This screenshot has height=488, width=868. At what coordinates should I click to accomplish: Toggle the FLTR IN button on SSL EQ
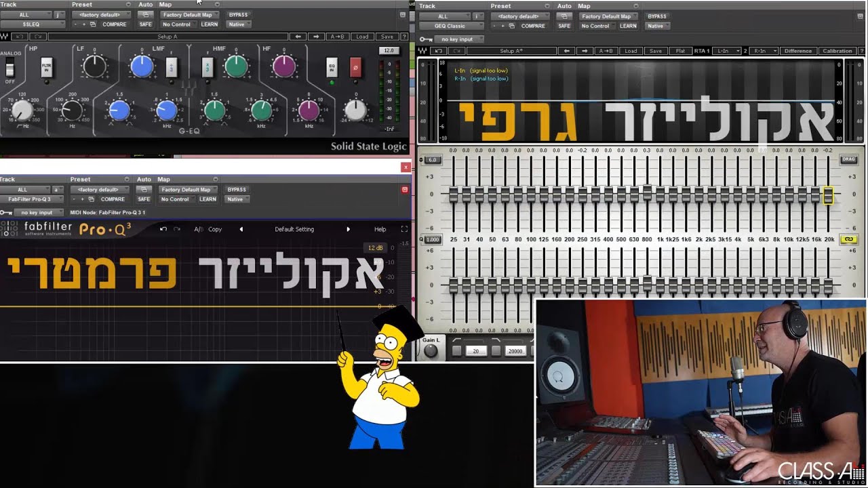[x=46, y=67]
